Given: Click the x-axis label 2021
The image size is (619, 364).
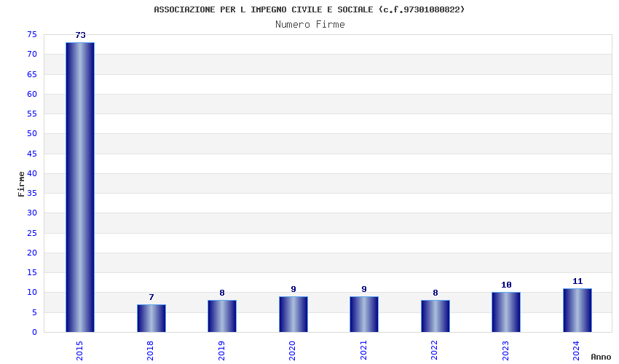Looking at the screenshot, I should tap(363, 351).
